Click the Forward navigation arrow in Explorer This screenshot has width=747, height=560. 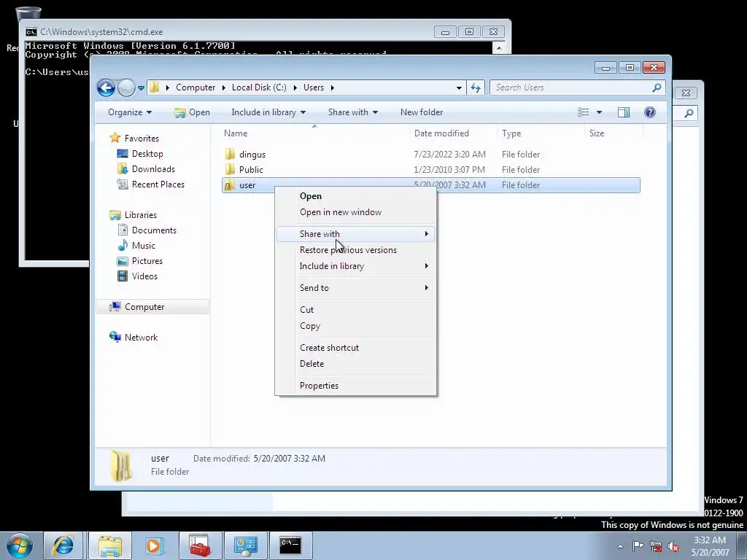(x=126, y=87)
